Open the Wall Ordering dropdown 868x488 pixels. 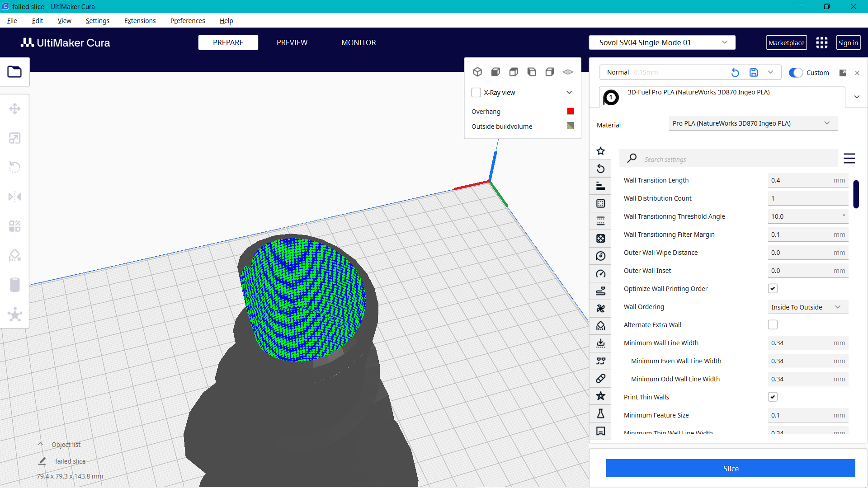807,307
